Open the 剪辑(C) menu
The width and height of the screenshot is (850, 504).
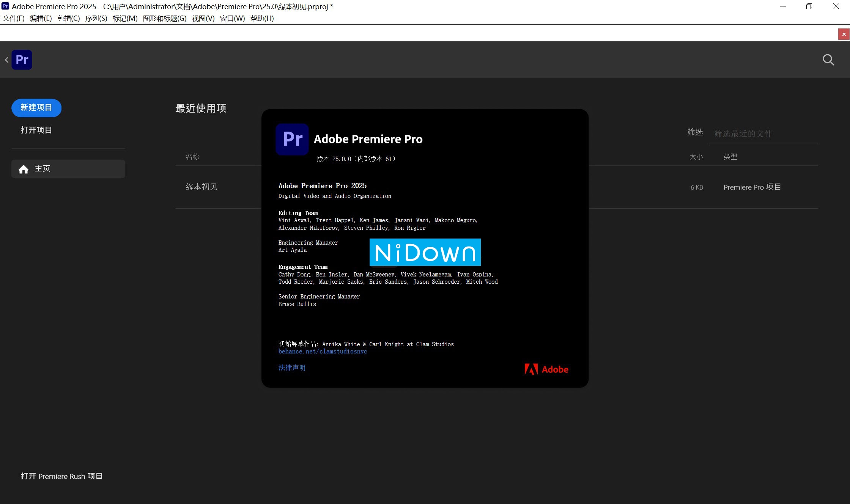[x=68, y=18]
